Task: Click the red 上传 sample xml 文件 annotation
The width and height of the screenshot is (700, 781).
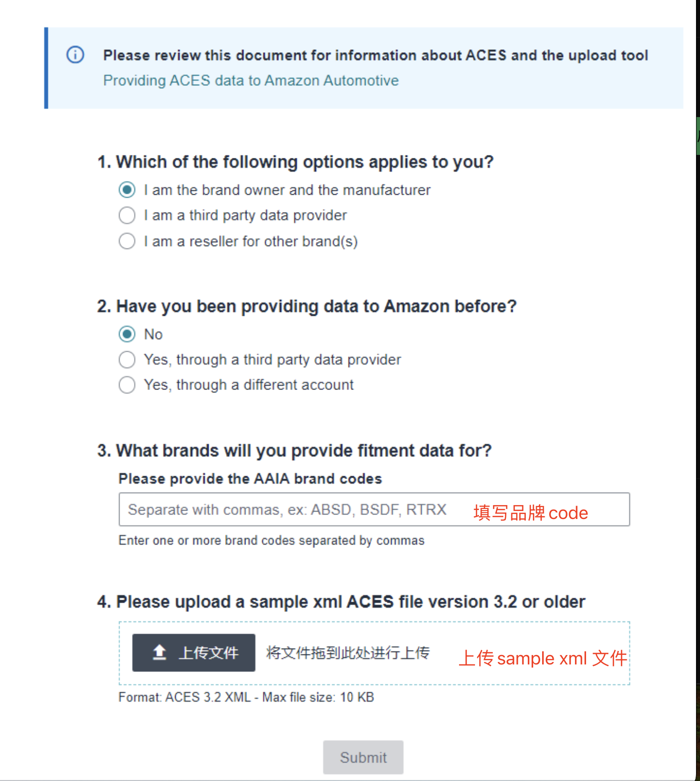Action: coord(542,658)
